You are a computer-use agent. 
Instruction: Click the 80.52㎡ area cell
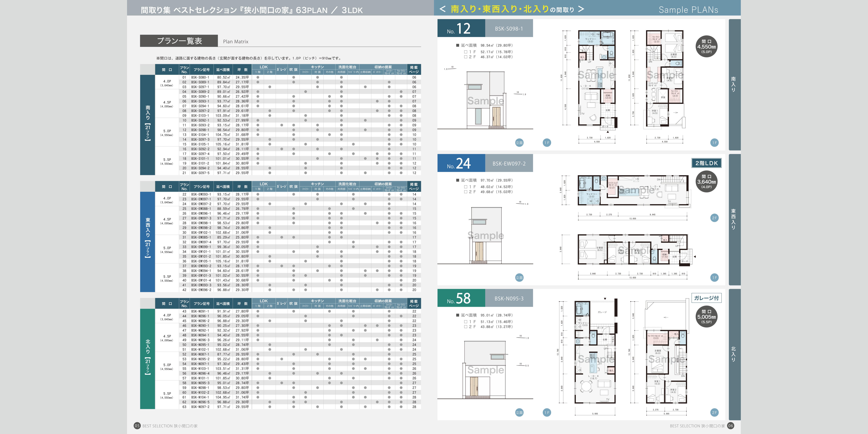click(224, 77)
